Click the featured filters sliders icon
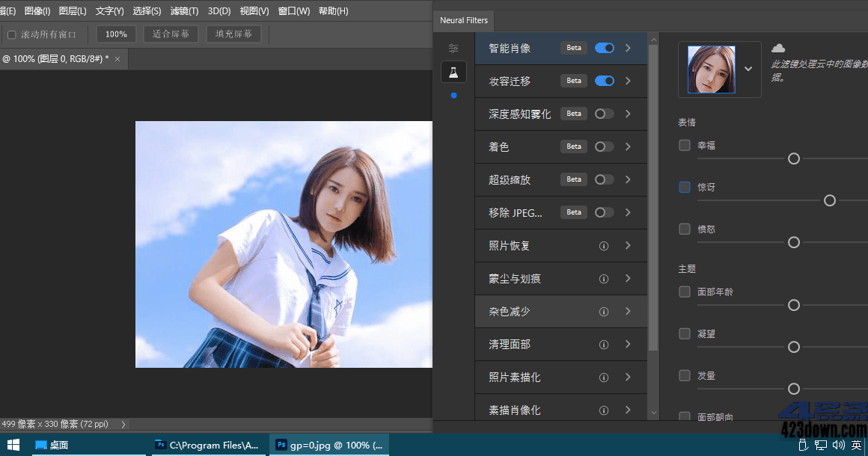The height and width of the screenshot is (456, 868). (453, 46)
